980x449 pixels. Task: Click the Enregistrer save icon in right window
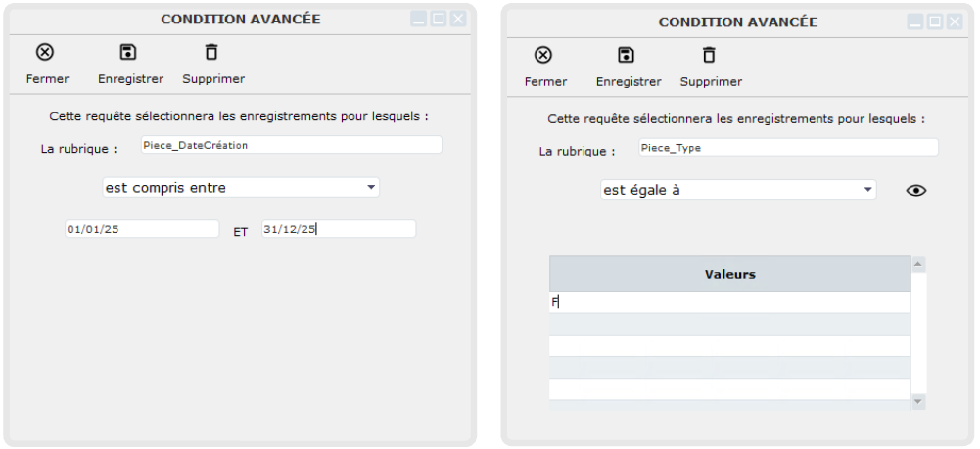pyautogui.click(x=627, y=55)
